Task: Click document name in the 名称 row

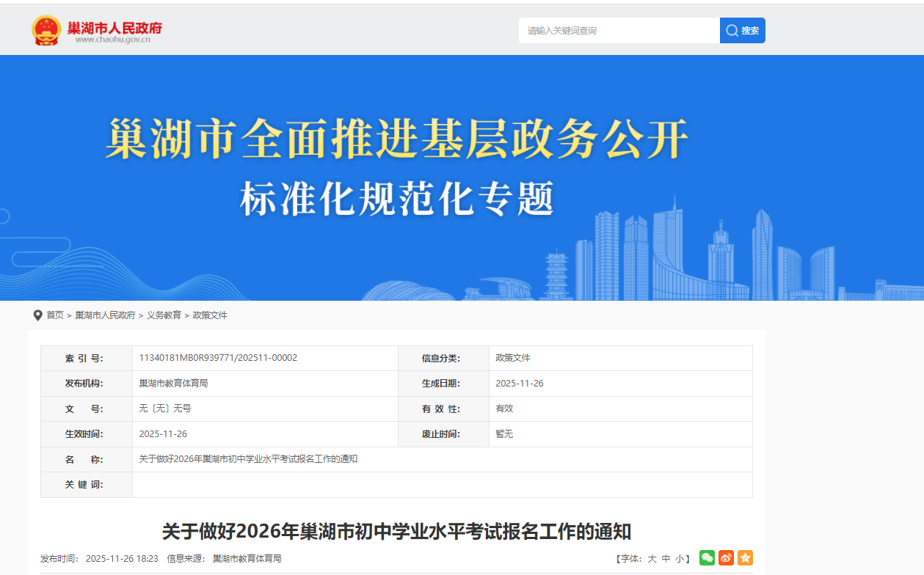Action: point(248,459)
